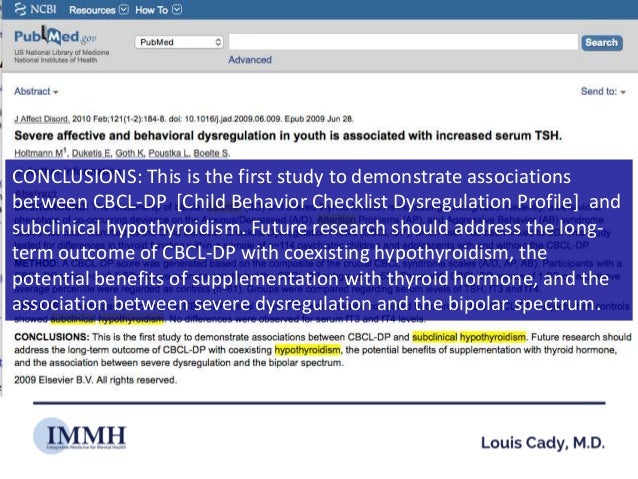638x479 pixels.
Task: Open author Duketis E link
Action: pyautogui.click(x=92, y=153)
